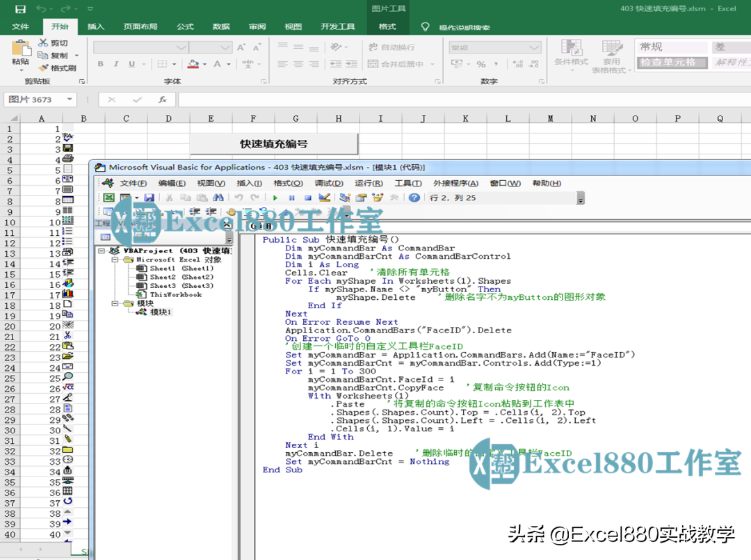
Task: Click the Save icon in Excel quick access toolbar
Action: [20, 8]
